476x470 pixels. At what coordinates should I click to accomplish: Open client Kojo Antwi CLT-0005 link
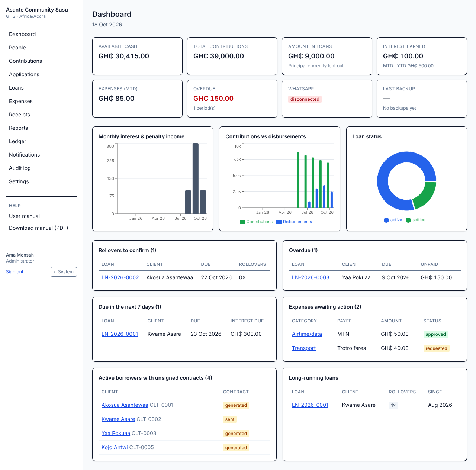[115, 447]
